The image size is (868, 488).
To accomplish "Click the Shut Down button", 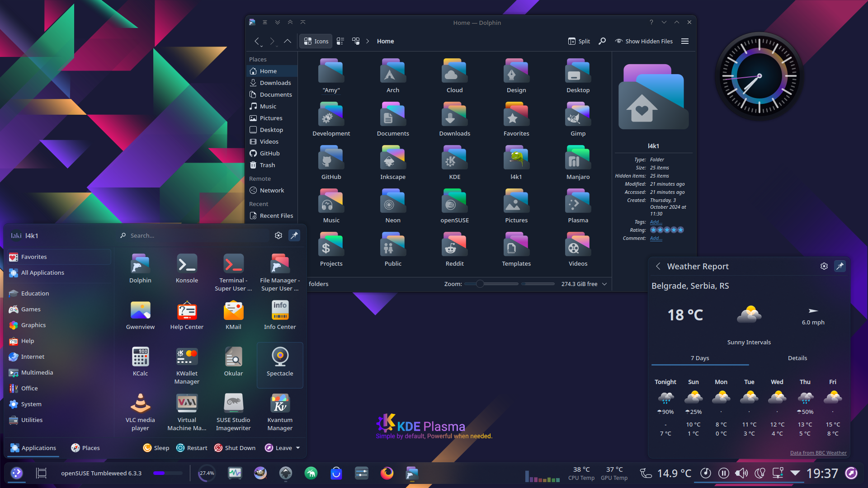I will tap(235, 448).
